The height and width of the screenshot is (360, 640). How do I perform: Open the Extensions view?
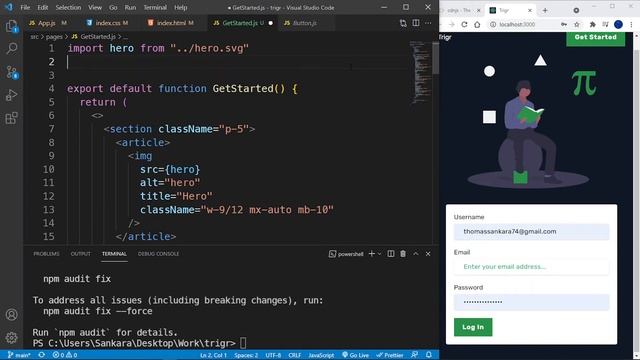(11, 118)
